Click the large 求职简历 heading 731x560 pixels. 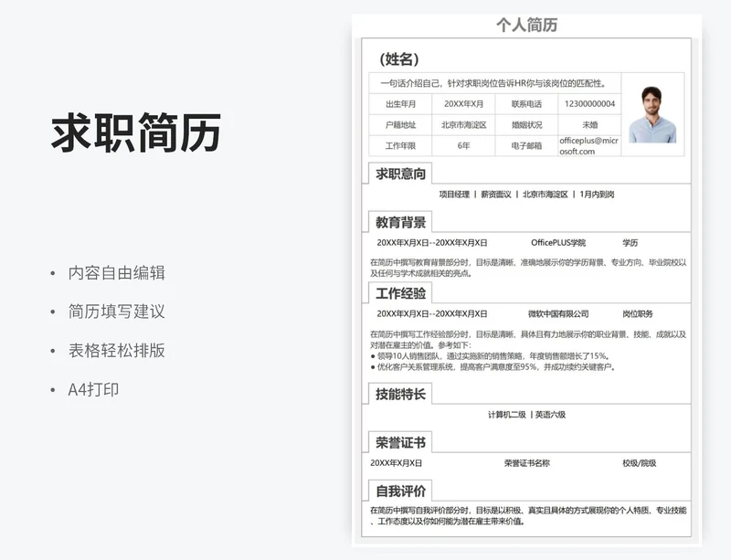(135, 132)
